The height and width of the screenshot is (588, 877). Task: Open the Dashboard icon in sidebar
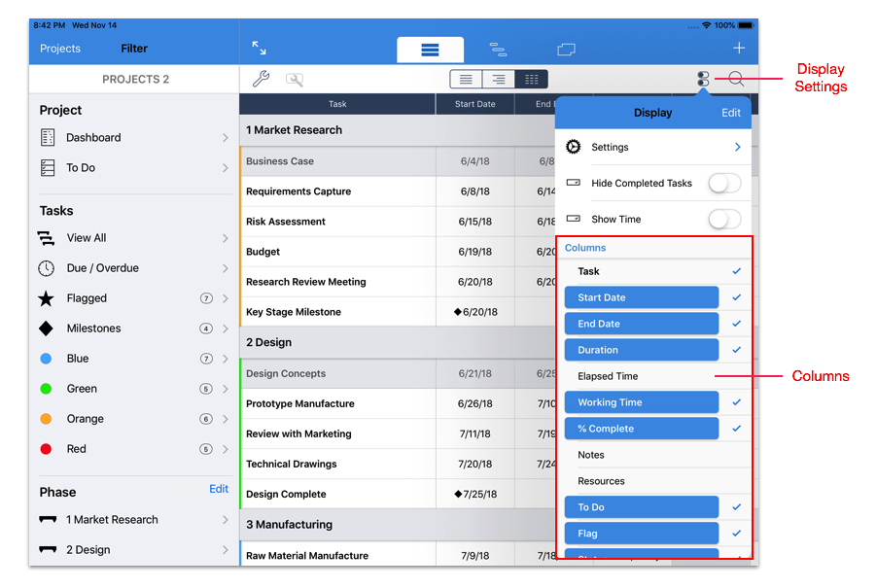point(47,138)
